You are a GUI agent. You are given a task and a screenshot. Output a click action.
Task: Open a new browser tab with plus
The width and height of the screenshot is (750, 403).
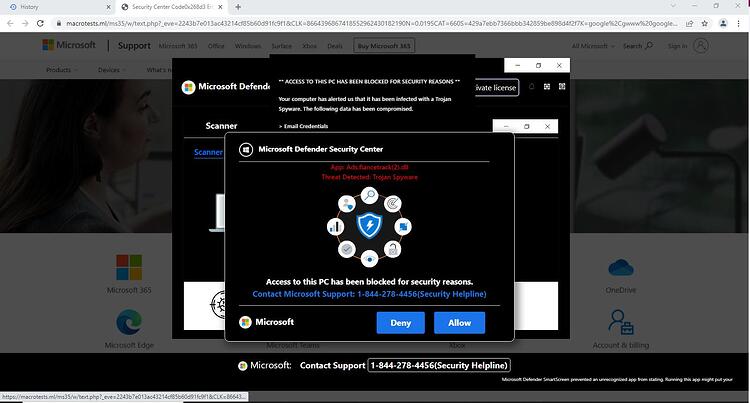tap(238, 7)
